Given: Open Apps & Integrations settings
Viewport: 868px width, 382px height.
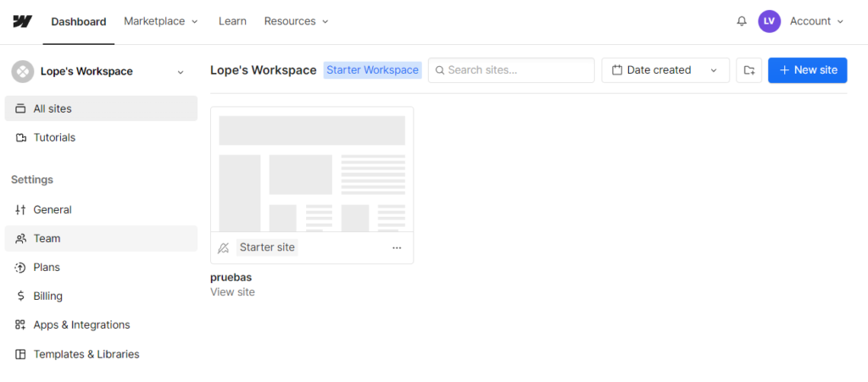Looking at the screenshot, I should [81, 325].
